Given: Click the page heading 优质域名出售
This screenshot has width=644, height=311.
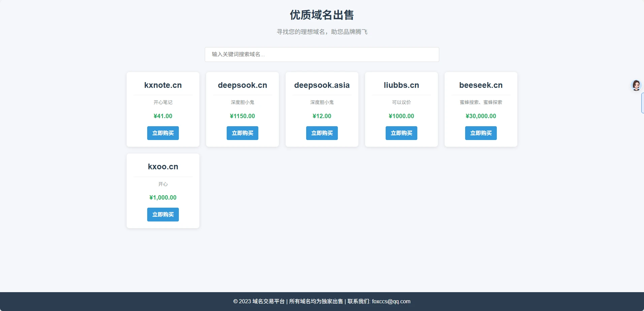Looking at the screenshot, I should click(322, 15).
